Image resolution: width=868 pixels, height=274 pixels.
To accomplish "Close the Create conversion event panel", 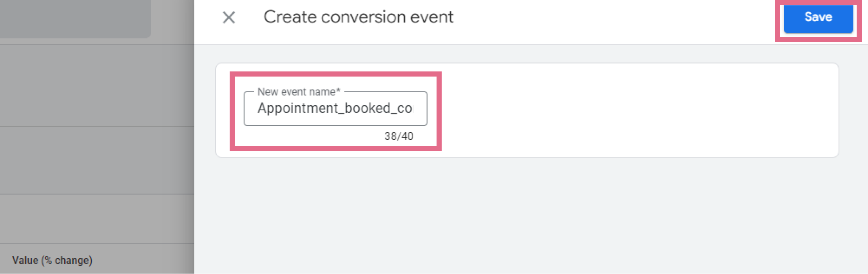I will 229,17.
